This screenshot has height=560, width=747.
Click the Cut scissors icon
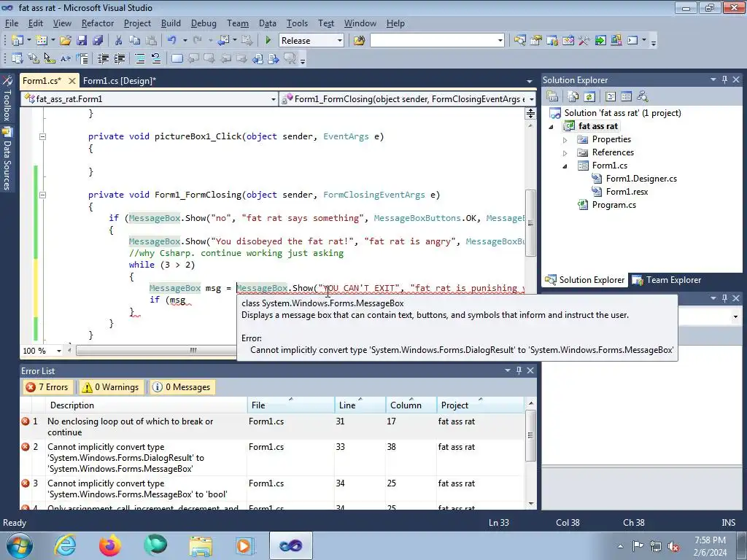point(119,41)
